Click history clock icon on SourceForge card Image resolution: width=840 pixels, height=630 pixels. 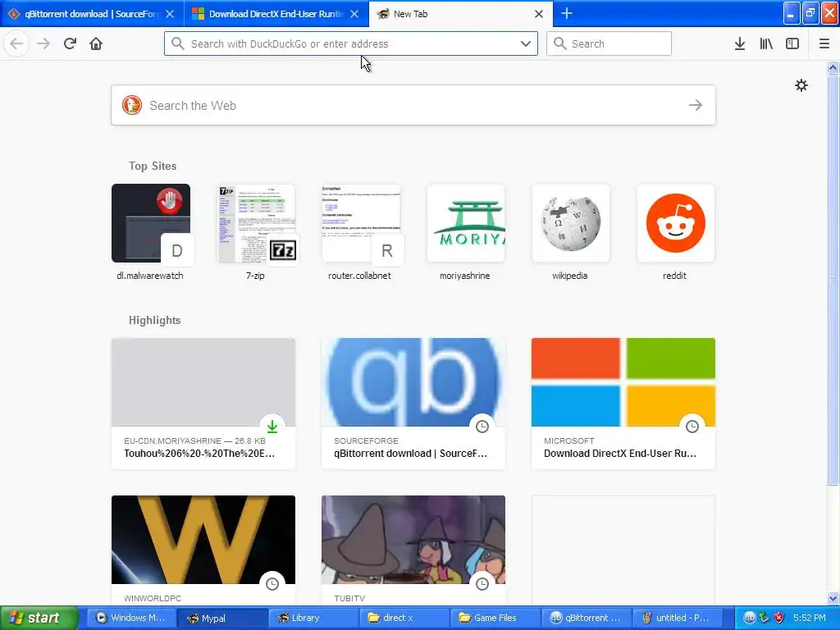click(482, 427)
